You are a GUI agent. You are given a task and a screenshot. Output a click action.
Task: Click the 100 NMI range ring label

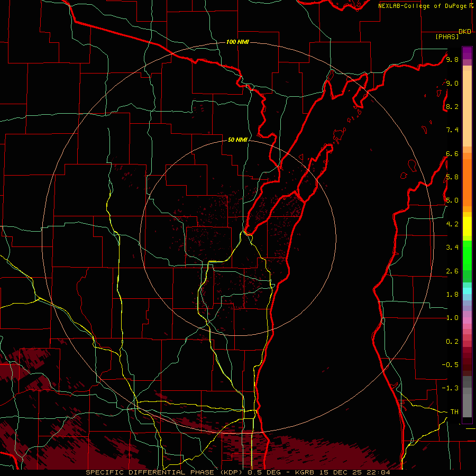point(237,42)
